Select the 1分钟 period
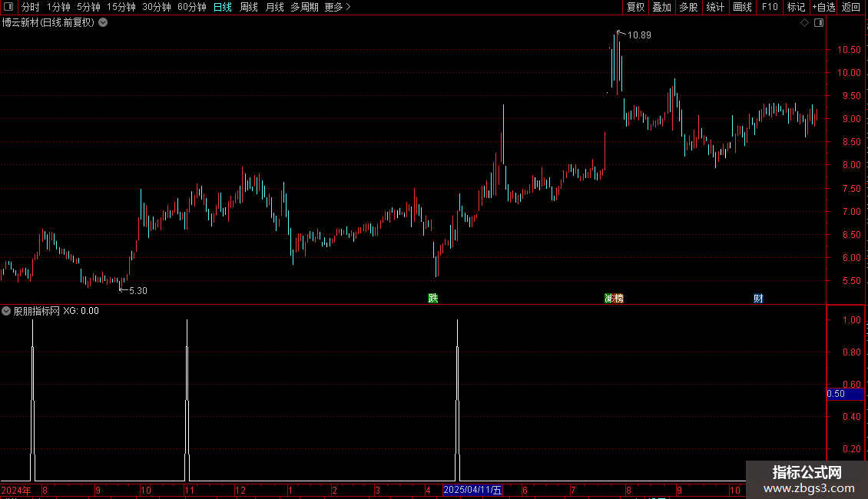The image size is (868, 499). click(58, 7)
